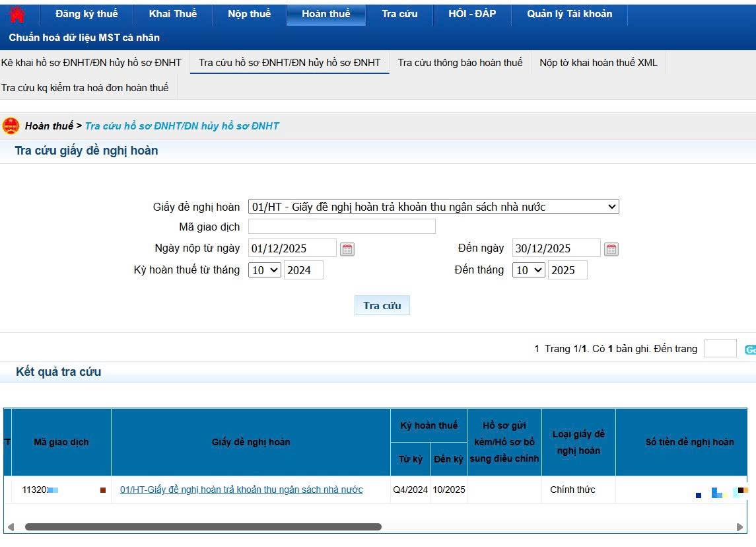Screen dimensions: 756x547
Task: Click the from-year field showing 2024
Action: [304, 270]
